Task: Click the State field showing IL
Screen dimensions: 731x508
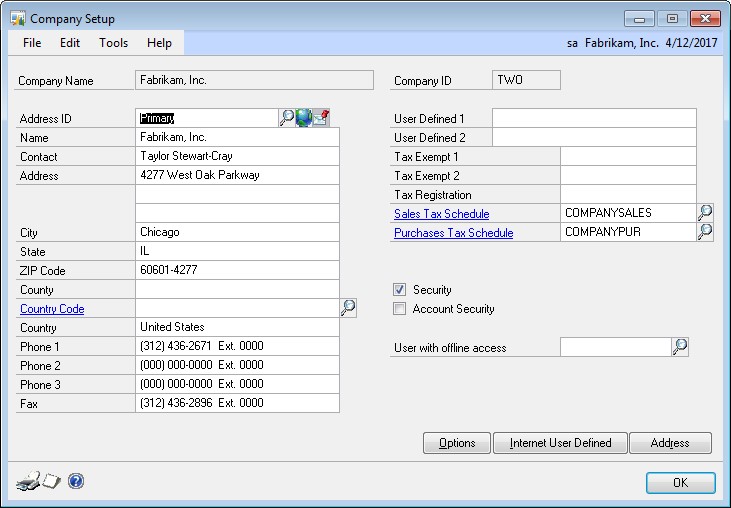Action: point(237,251)
